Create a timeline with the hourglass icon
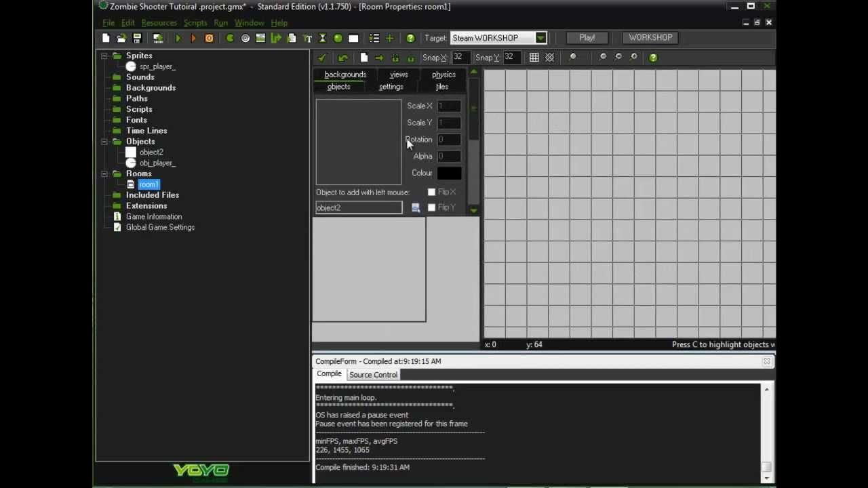Screen dimensions: 868x488 tap(322, 39)
